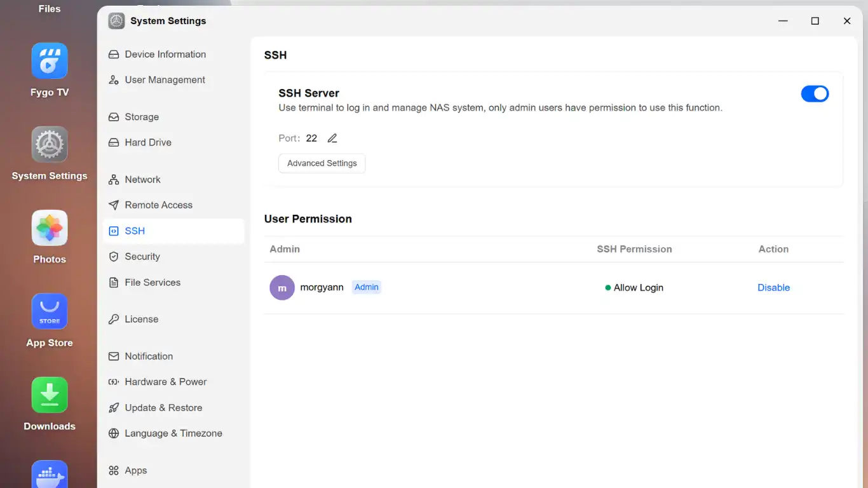The width and height of the screenshot is (868, 488).
Task: Open Update & Restore settings
Action: click(173, 408)
